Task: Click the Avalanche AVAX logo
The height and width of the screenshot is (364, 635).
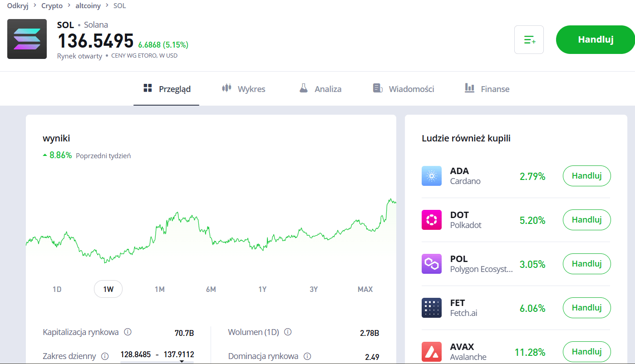Action: [x=432, y=352]
